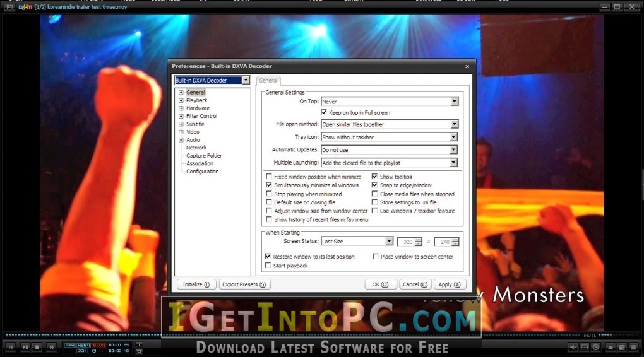This screenshot has height=357, width=644.
Task: Click the KMPlayer logo in title bar
Action: tap(25, 7)
